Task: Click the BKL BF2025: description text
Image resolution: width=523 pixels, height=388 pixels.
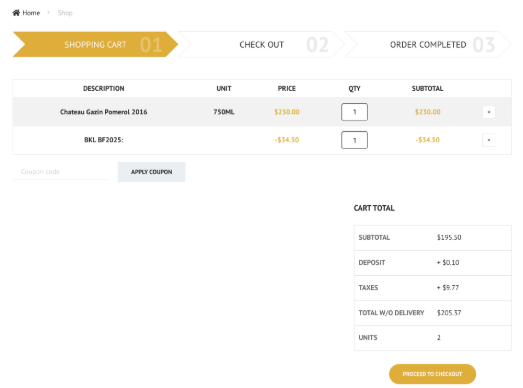Action: (103, 140)
